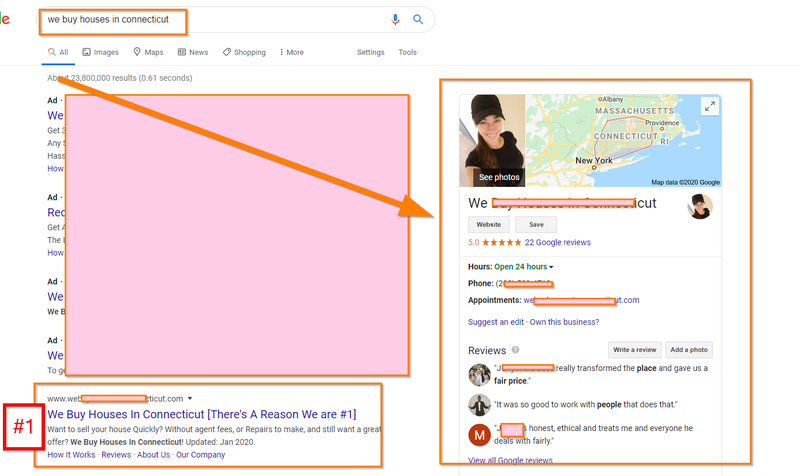Click Add a photo button
Screen dimensions: 800x476
pos(689,350)
